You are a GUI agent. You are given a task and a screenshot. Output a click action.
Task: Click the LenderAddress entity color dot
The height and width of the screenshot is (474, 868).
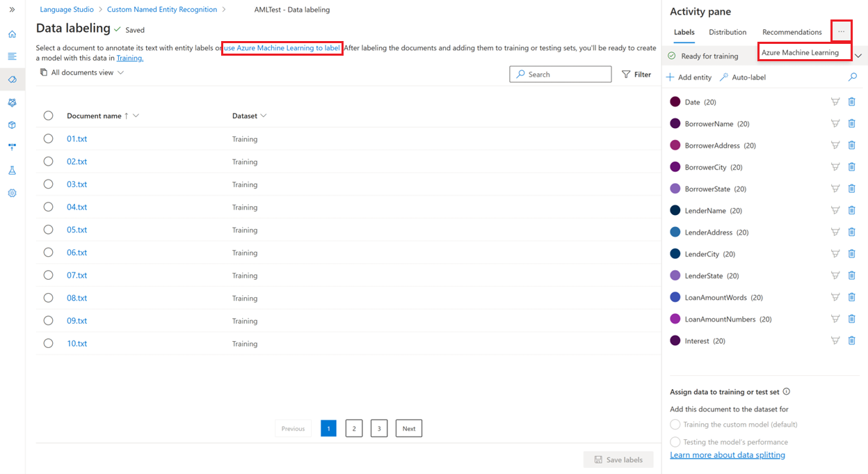click(x=675, y=232)
